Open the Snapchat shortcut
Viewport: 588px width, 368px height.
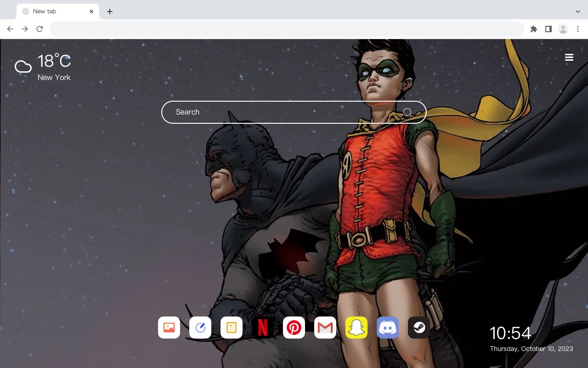pos(356,328)
